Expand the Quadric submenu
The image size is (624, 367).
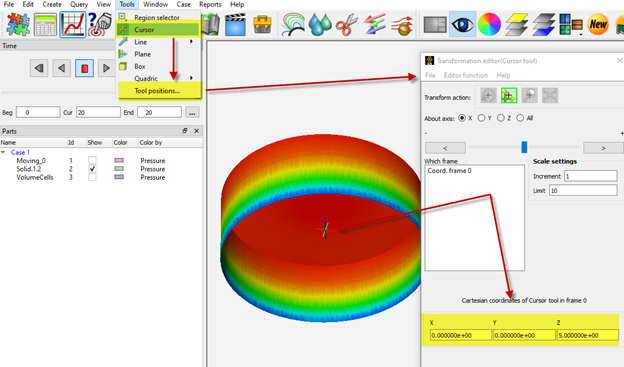(x=191, y=78)
